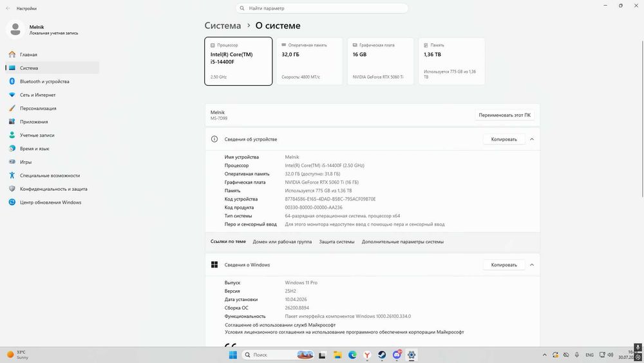Open the Защита системы link
Viewport: 644px width, 363px height.
point(337,242)
